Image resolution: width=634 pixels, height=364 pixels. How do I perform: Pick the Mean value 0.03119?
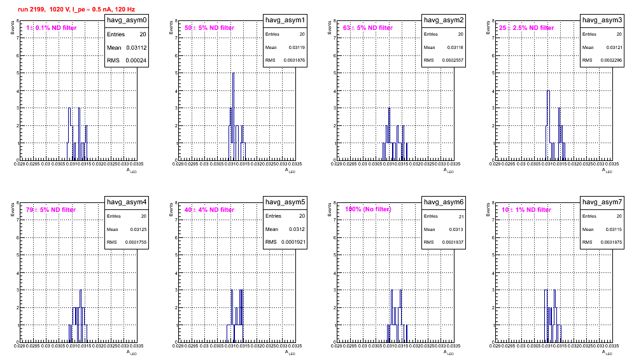[x=297, y=48]
